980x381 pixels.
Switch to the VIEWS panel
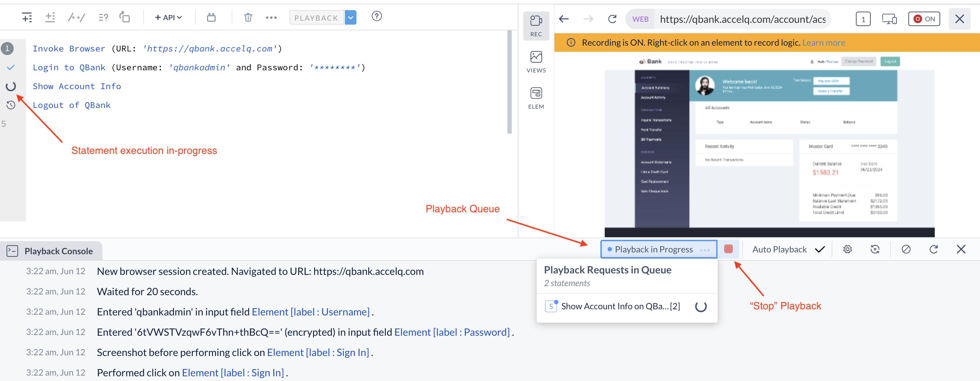pyautogui.click(x=536, y=62)
